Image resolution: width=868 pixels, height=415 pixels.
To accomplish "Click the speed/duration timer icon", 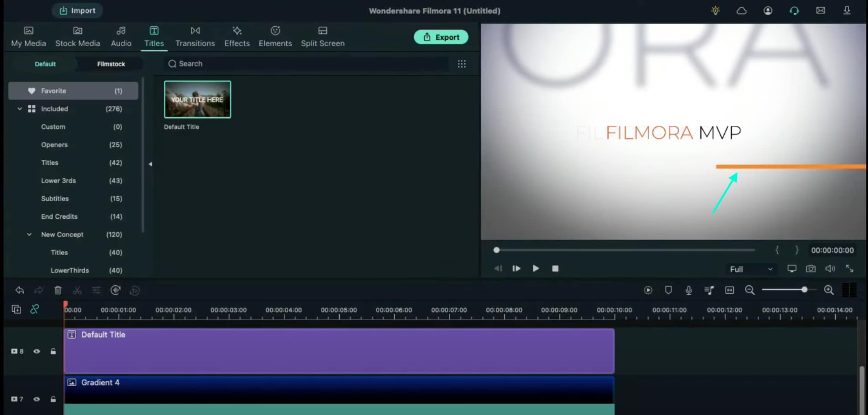I will pyautogui.click(x=135, y=290).
